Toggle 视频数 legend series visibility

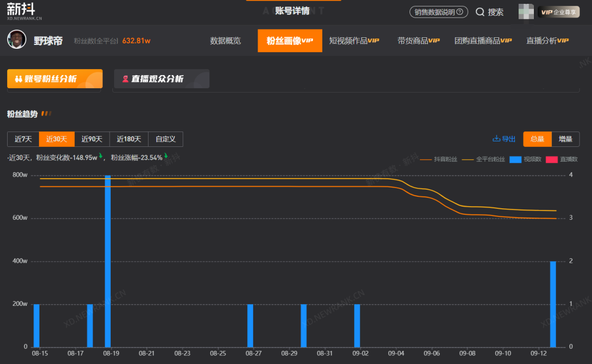tap(515, 160)
